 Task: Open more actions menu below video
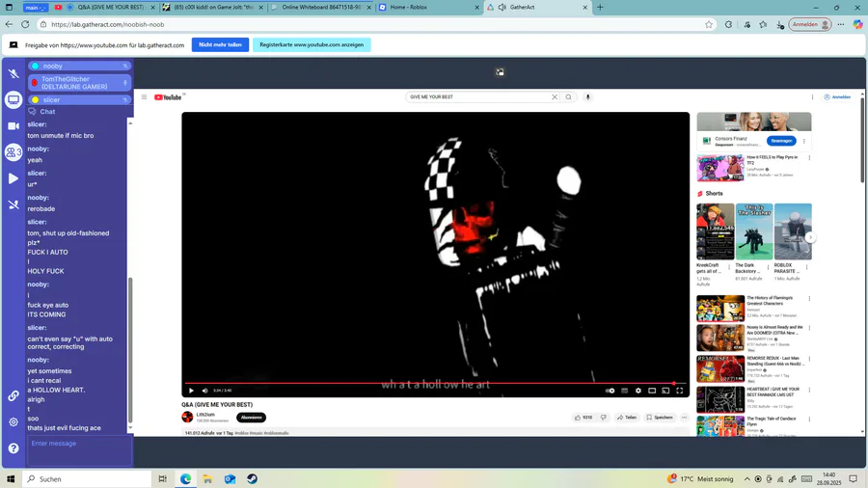coord(684,418)
